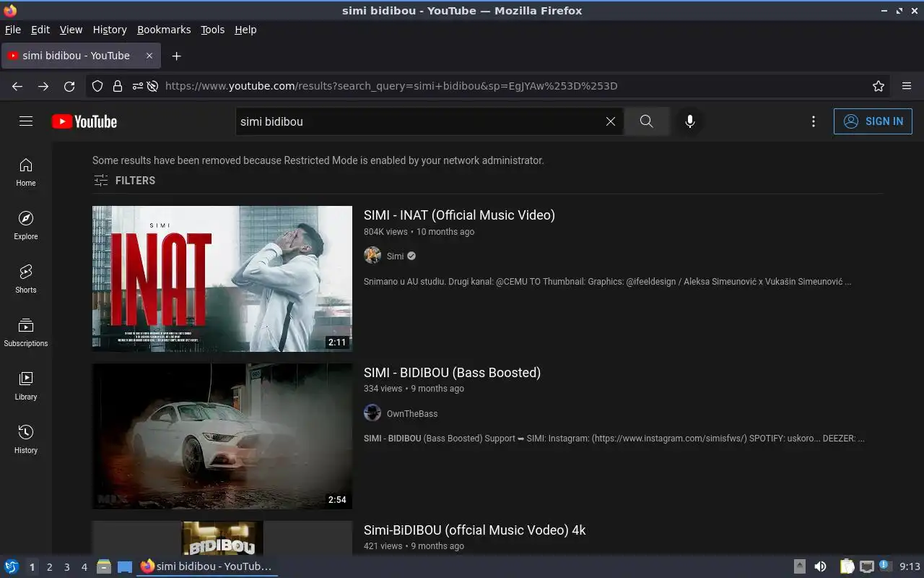This screenshot has height=578, width=924.
Task: Click the clock in the system tray
Action: click(x=910, y=566)
